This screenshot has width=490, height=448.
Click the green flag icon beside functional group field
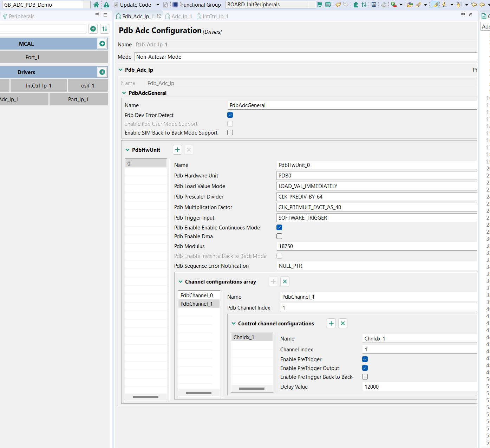(320, 5)
